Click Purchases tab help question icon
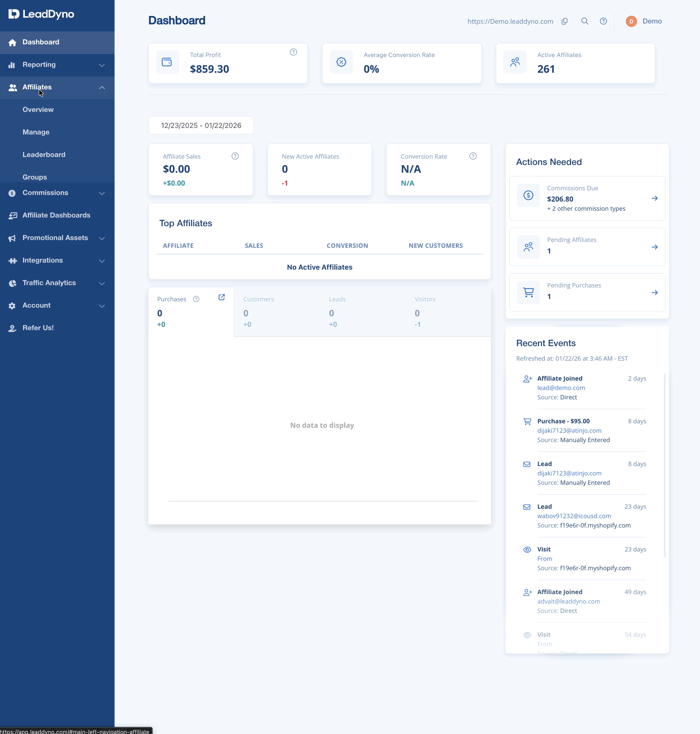Viewport: 700px width, 734px height. tap(196, 299)
